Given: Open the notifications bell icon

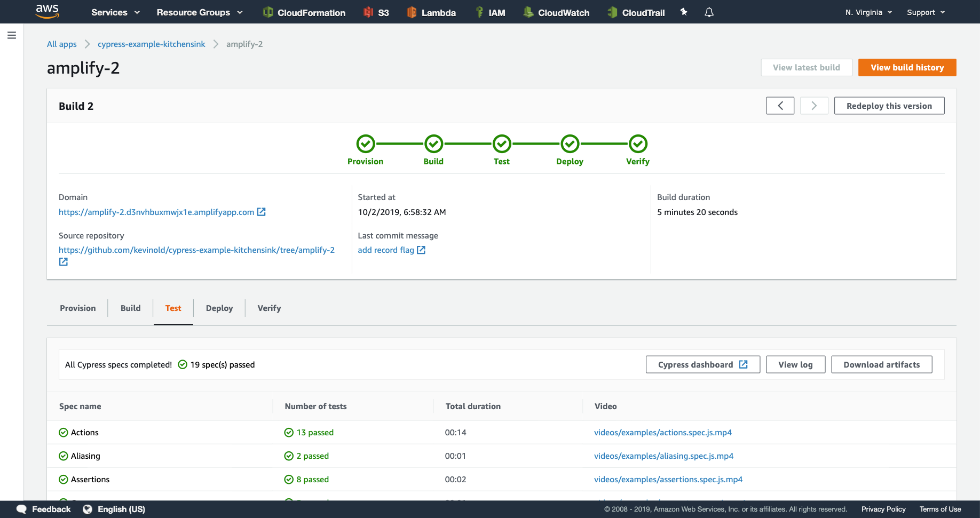Looking at the screenshot, I should pyautogui.click(x=709, y=12).
